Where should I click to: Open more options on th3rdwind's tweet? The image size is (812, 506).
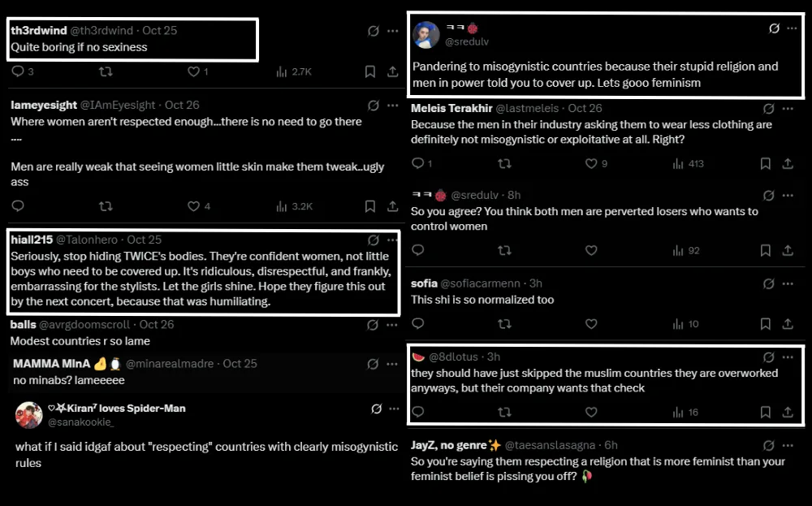tap(393, 31)
